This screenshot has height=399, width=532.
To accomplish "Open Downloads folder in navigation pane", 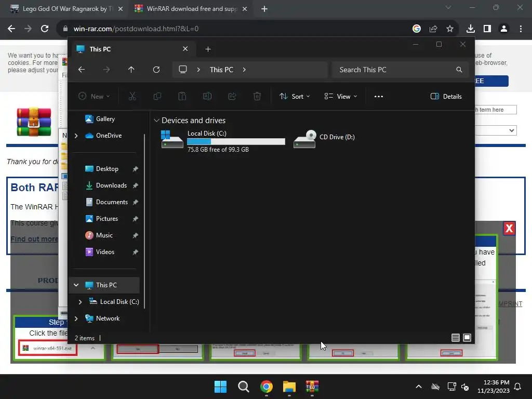I will (x=105, y=185).
